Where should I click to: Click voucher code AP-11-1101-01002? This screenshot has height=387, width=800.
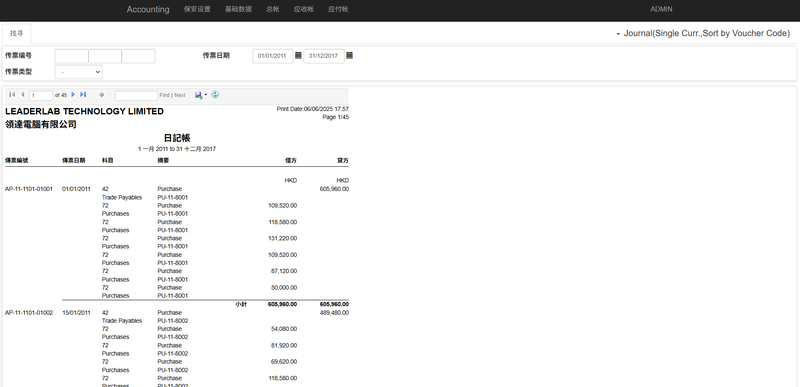(29, 313)
